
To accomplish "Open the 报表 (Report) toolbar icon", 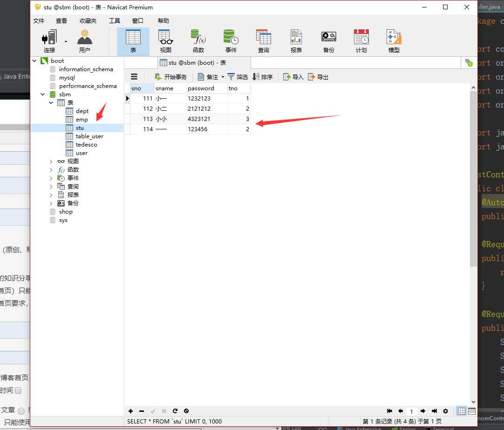I will pos(296,41).
